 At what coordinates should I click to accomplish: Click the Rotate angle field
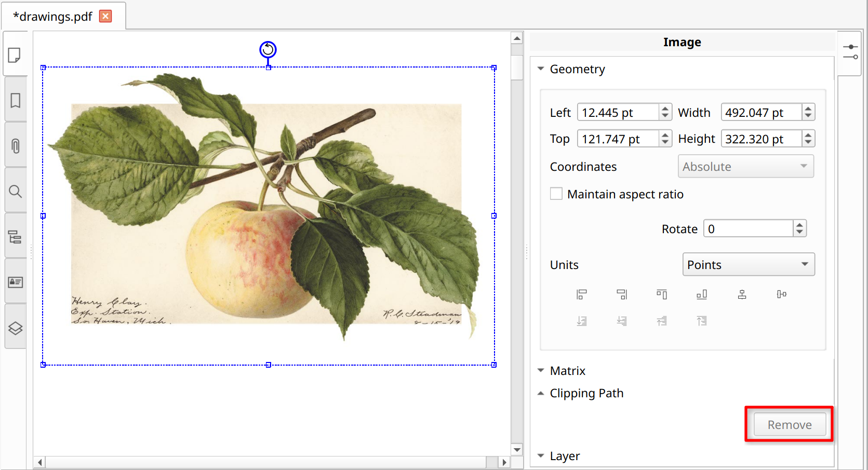[x=749, y=229]
